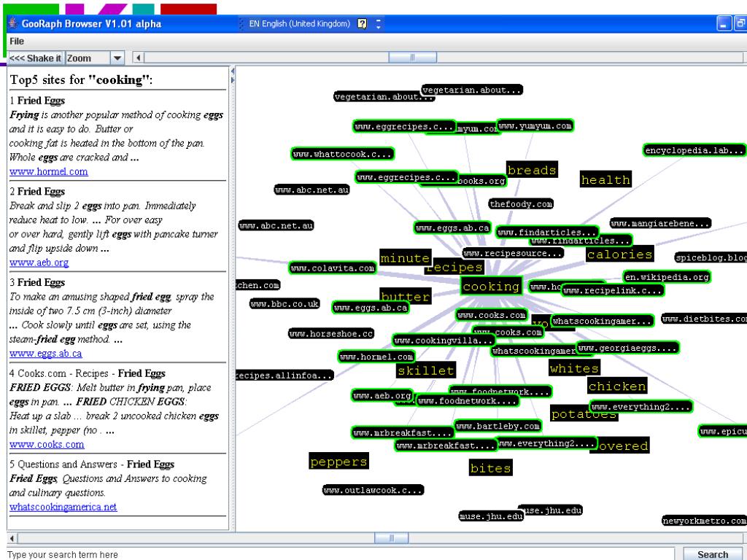Click the thefoody.com site node

521,204
